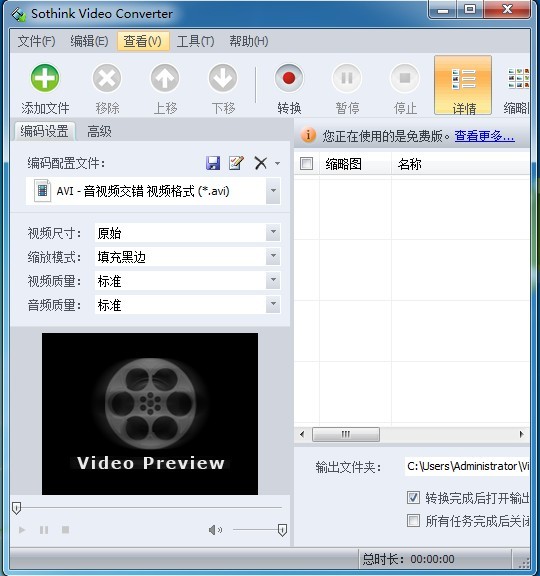Start conversion with the red 转换 button
Screen dimensions: 540x576
pyautogui.click(x=289, y=78)
